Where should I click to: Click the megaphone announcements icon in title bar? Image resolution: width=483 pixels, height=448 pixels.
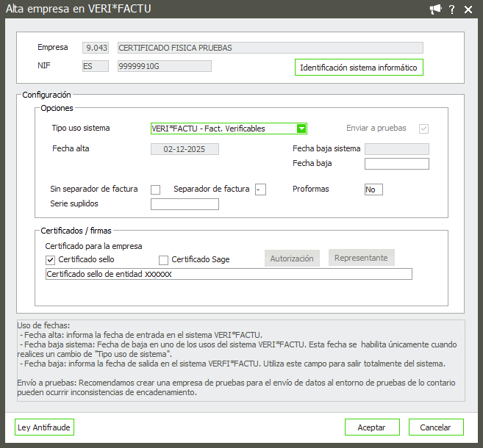point(436,9)
